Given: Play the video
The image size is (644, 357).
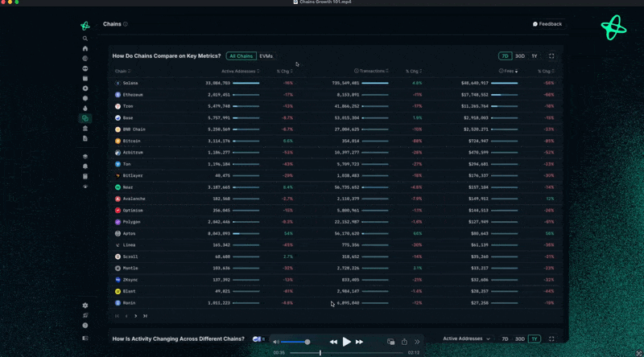Looking at the screenshot, I should tap(346, 342).
